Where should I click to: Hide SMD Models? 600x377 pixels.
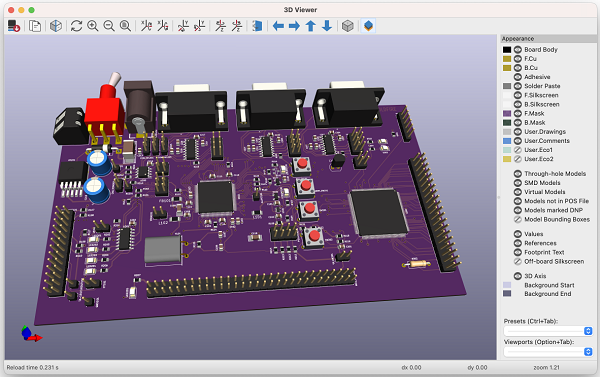point(518,183)
